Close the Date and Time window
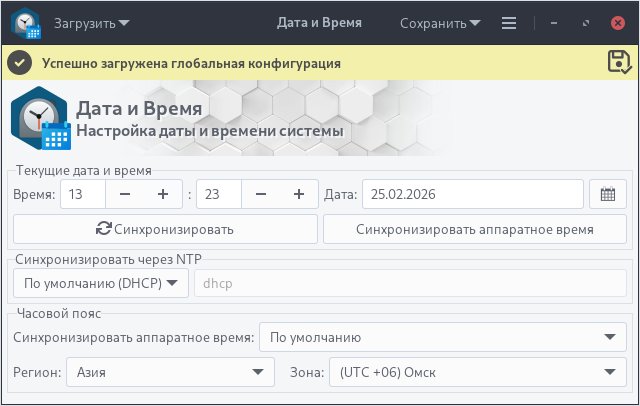The height and width of the screenshot is (406, 640). click(x=618, y=23)
